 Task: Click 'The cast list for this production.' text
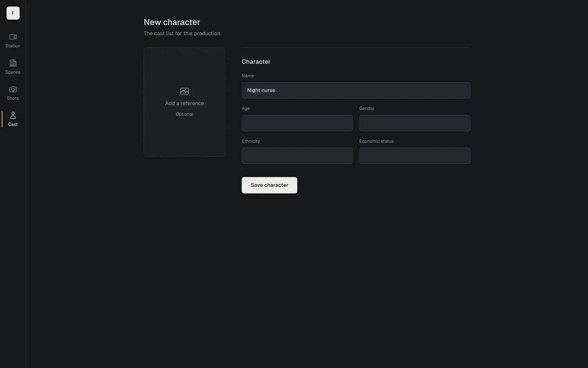click(183, 33)
